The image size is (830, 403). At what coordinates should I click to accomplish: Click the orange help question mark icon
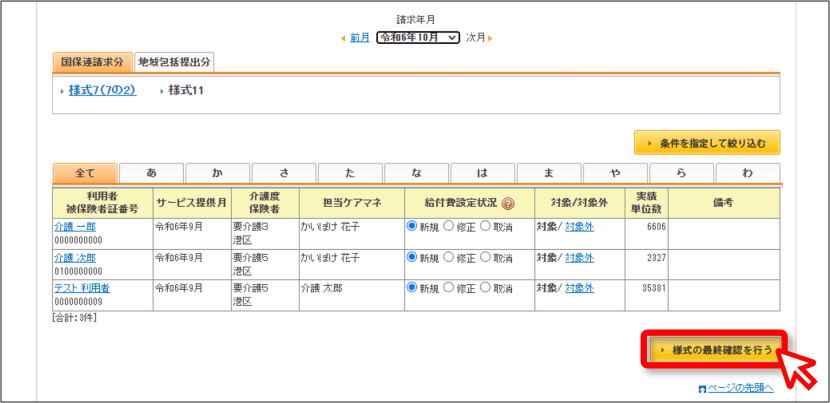click(508, 203)
